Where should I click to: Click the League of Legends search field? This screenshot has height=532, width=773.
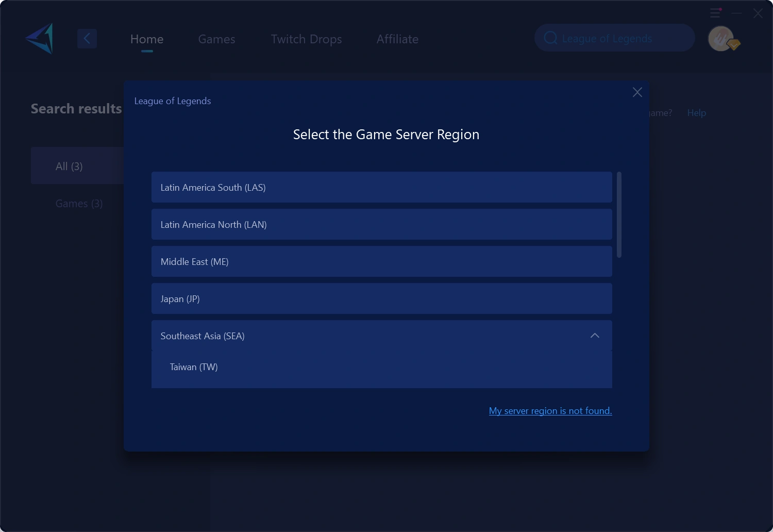pyautogui.click(x=614, y=38)
